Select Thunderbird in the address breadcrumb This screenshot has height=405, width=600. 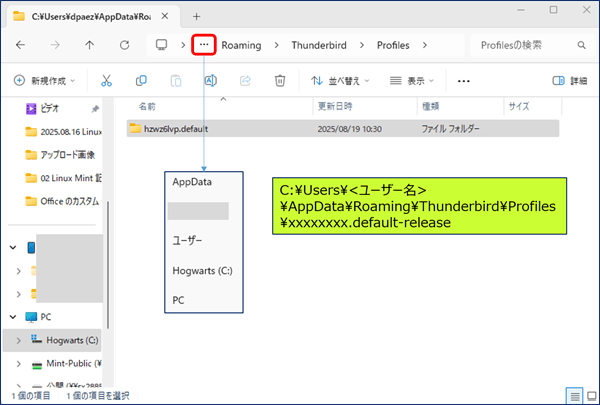tap(319, 45)
